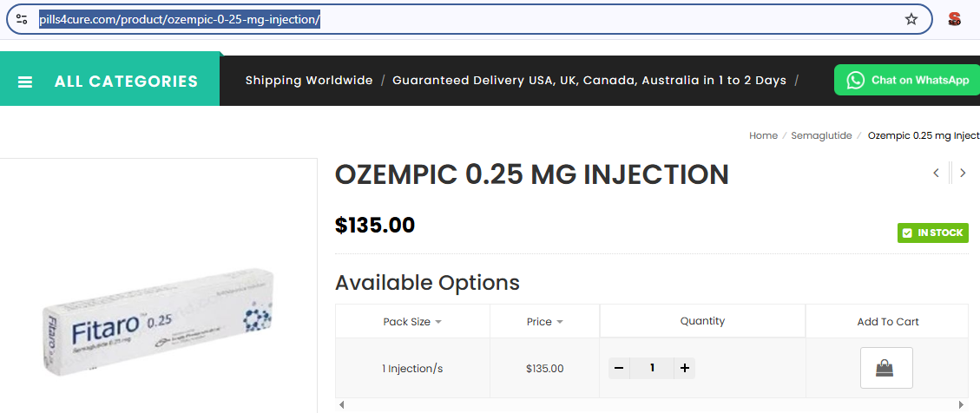980x413 pixels.
Task: Open the Semaglutide breadcrumb link
Action: [821, 135]
